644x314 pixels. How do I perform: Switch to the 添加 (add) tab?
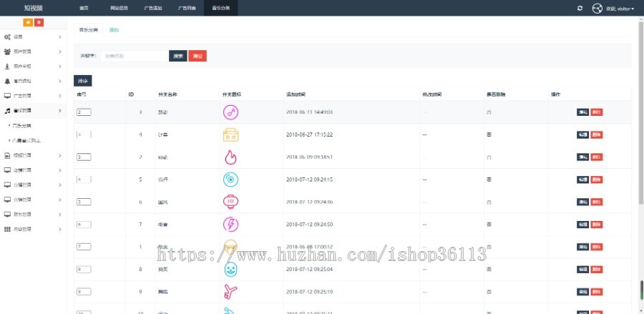click(x=114, y=30)
